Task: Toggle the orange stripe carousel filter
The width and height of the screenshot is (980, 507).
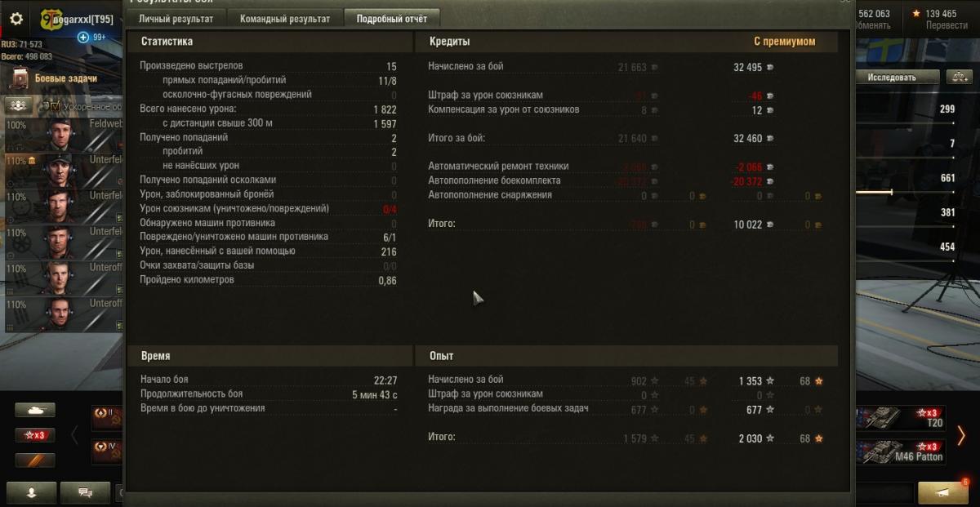Action: coord(35,460)
